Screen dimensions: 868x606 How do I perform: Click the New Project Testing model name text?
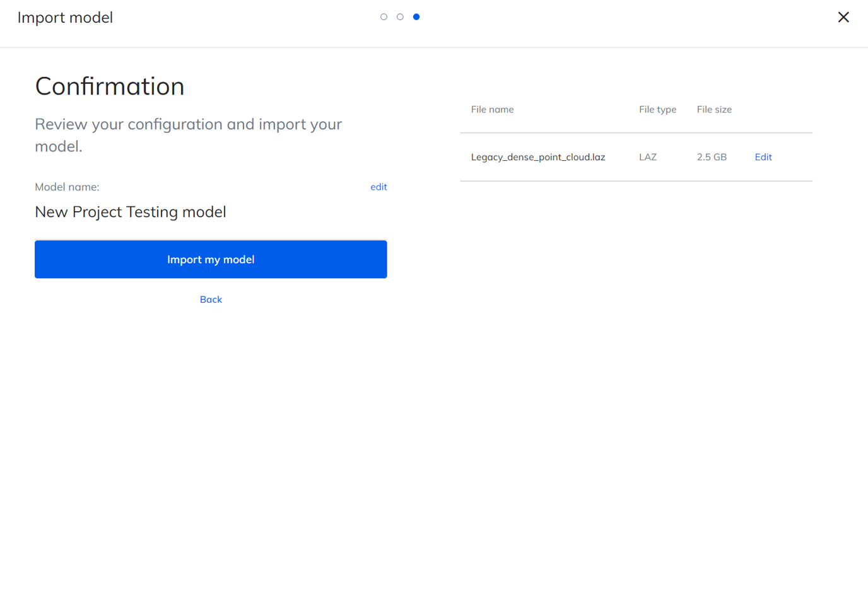pos(131,212)
